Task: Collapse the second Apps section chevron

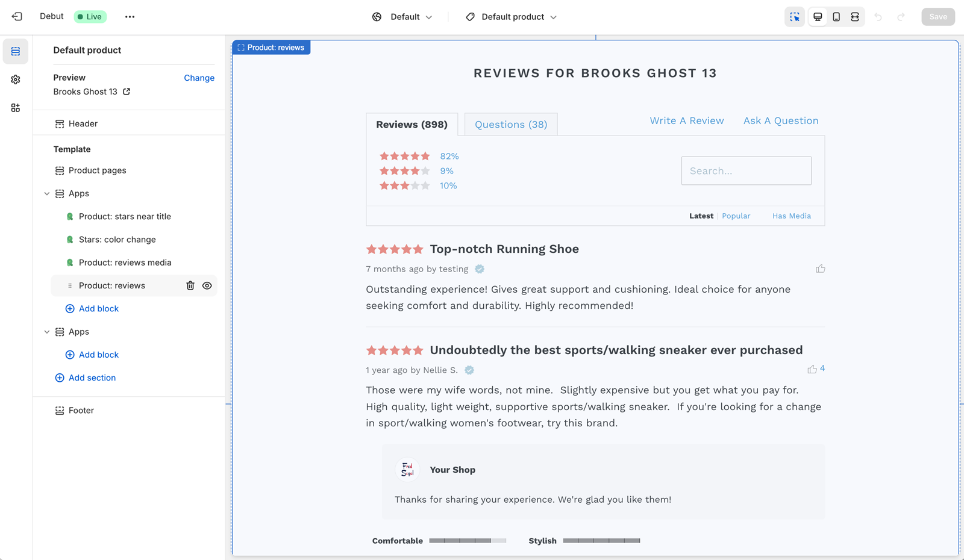Action: 47,332
